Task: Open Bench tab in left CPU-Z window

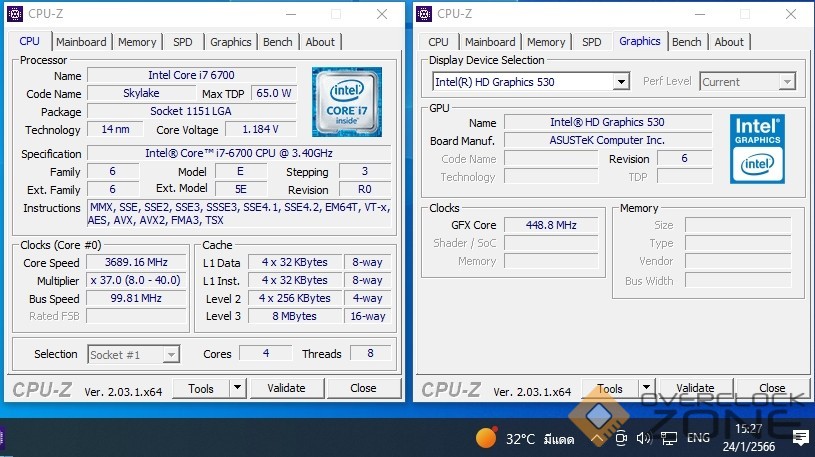Action: click(278, 42)
